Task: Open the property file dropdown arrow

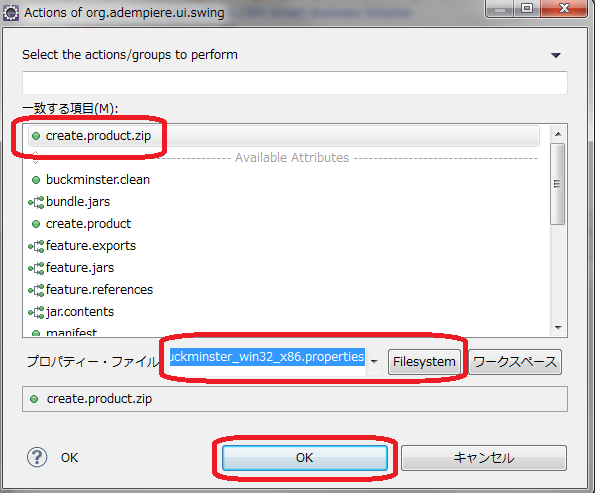Action: 374,362
